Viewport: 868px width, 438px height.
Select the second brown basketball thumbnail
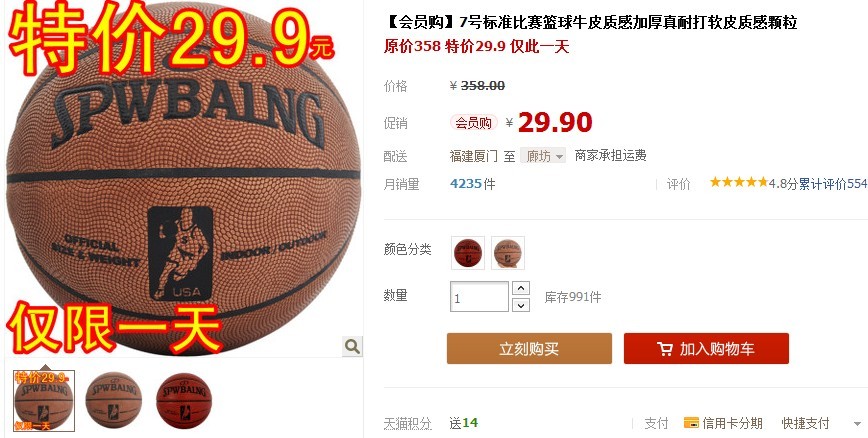(113, 401)
